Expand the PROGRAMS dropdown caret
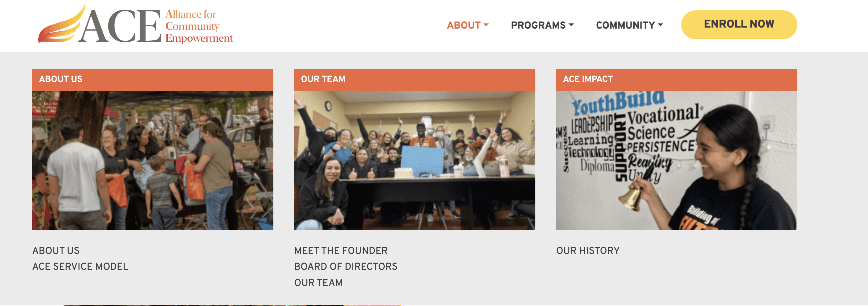The height and width of the screenshot is (306, 868). coord(571,25)
